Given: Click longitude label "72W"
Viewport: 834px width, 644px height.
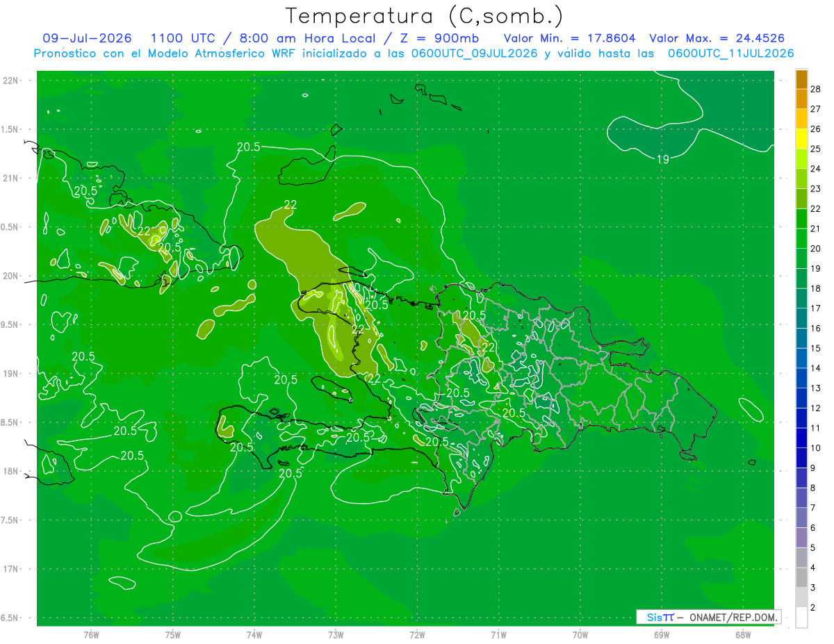Looking at the screenshot, I should point(417,635).
